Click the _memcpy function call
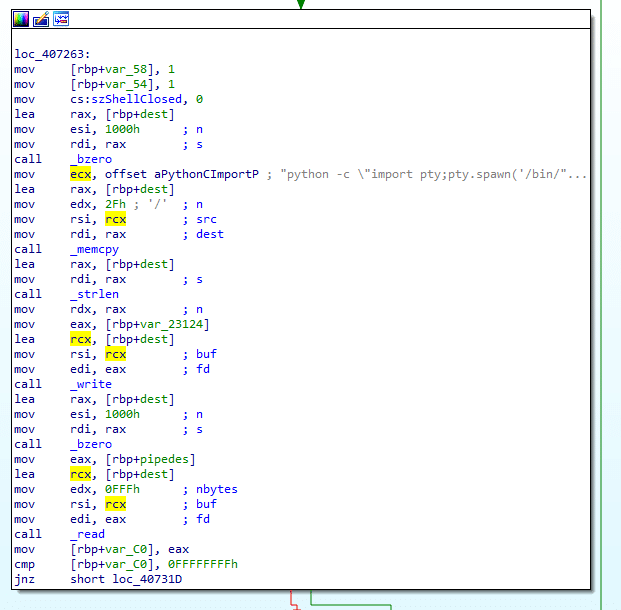This screenshot has height=610, width=621. tap(95, 249)
